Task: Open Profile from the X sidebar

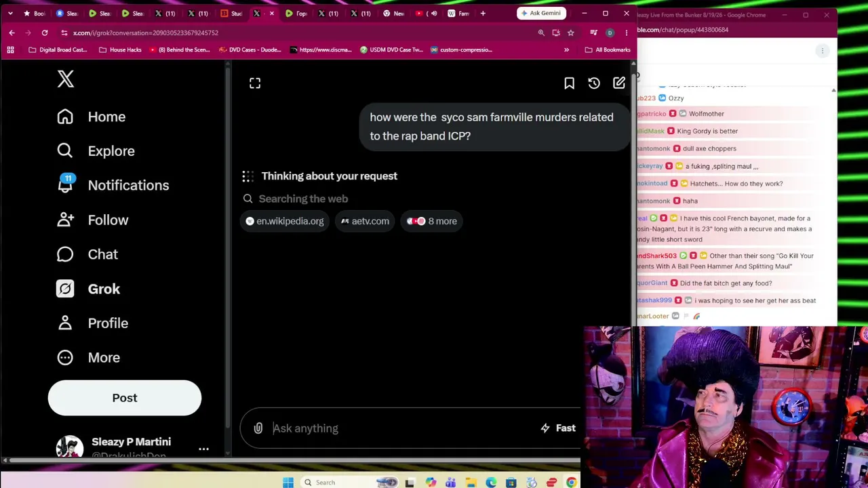Action: coord(92,323)
